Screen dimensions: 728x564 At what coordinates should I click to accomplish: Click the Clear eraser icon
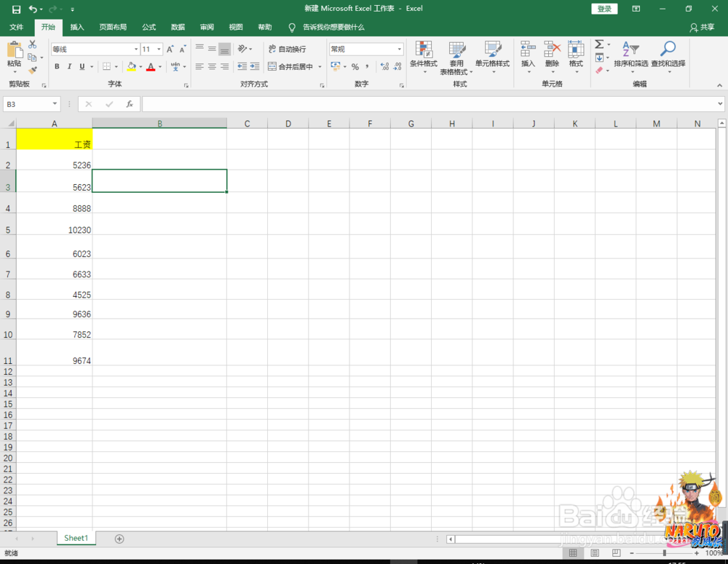pyautogui.click(x=599, y=70)
